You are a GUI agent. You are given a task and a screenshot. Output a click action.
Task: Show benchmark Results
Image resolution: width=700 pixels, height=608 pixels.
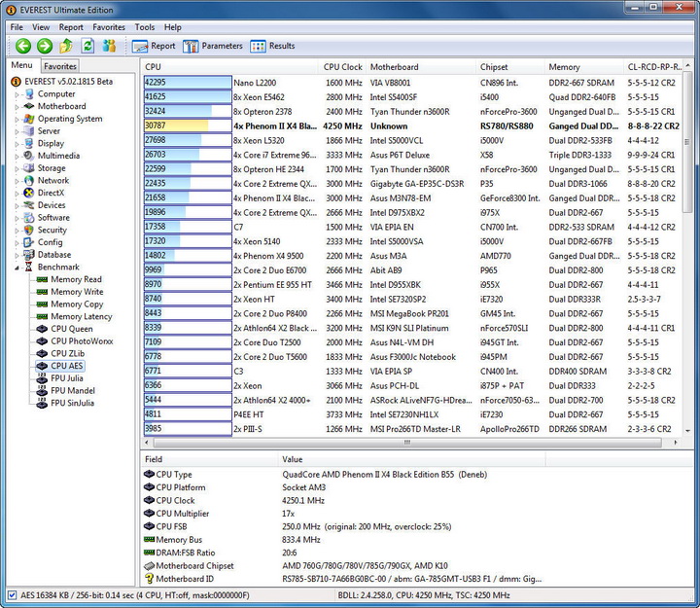[272, 46]
